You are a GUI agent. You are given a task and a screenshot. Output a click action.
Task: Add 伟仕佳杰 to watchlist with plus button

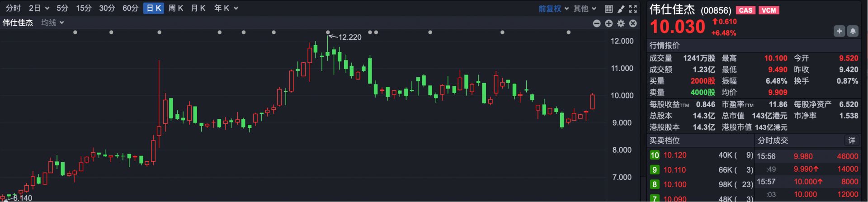(839, 31)
